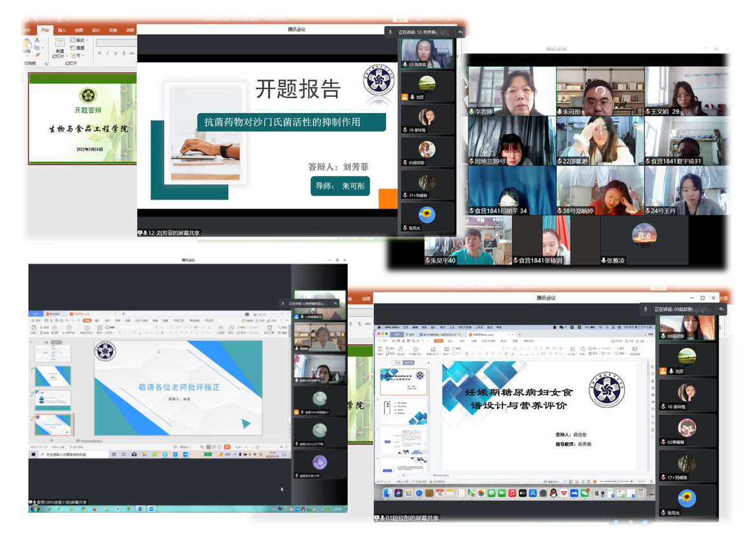This screenshot has height=534, width=756.
Task: Click the microphone icon in 12-刘芳菲 speaking banner
Action: 390,32
